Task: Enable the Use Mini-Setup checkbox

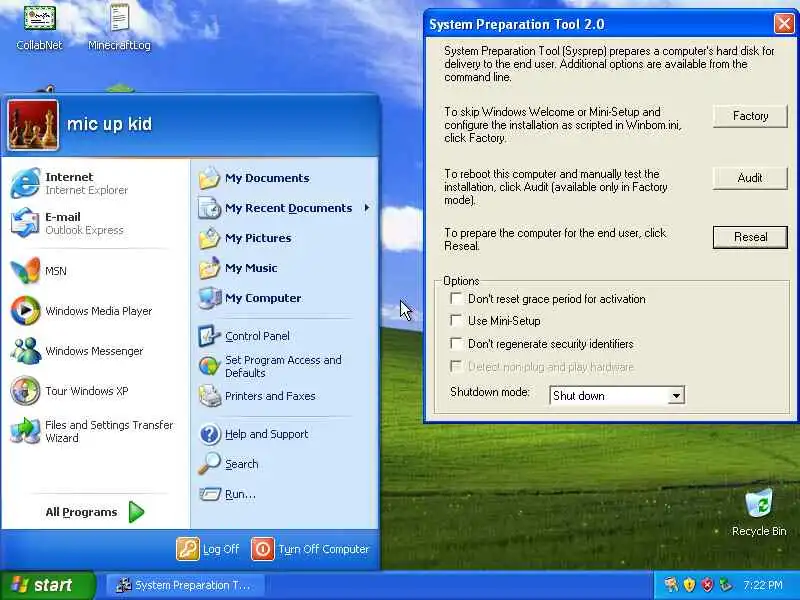Action: [456, 320]
